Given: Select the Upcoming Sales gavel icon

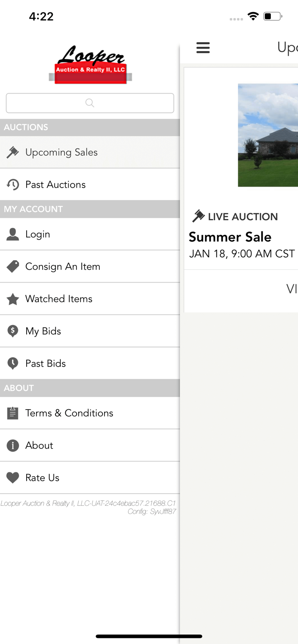Looking at the screenshot, I should (13, 152).
